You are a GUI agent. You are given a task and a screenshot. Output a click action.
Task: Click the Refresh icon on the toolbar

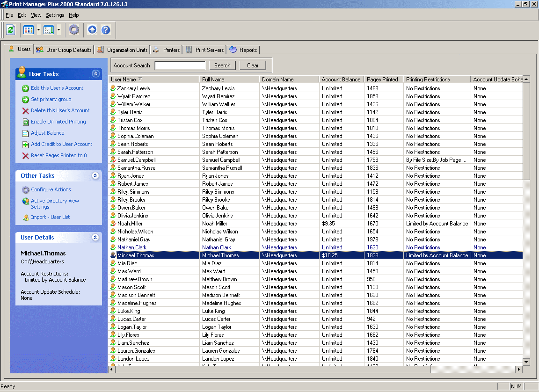pos(10,30)
